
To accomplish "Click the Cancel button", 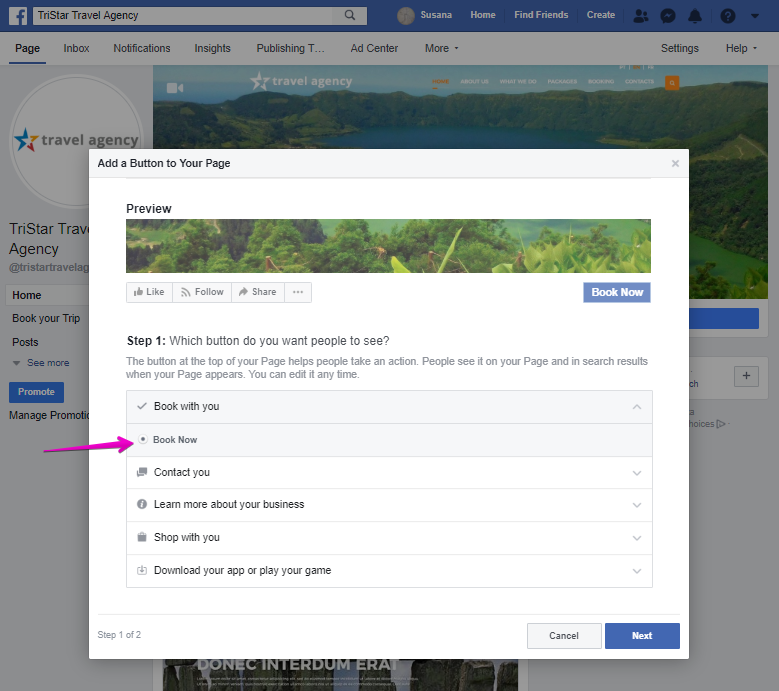I will pos(564,636).
